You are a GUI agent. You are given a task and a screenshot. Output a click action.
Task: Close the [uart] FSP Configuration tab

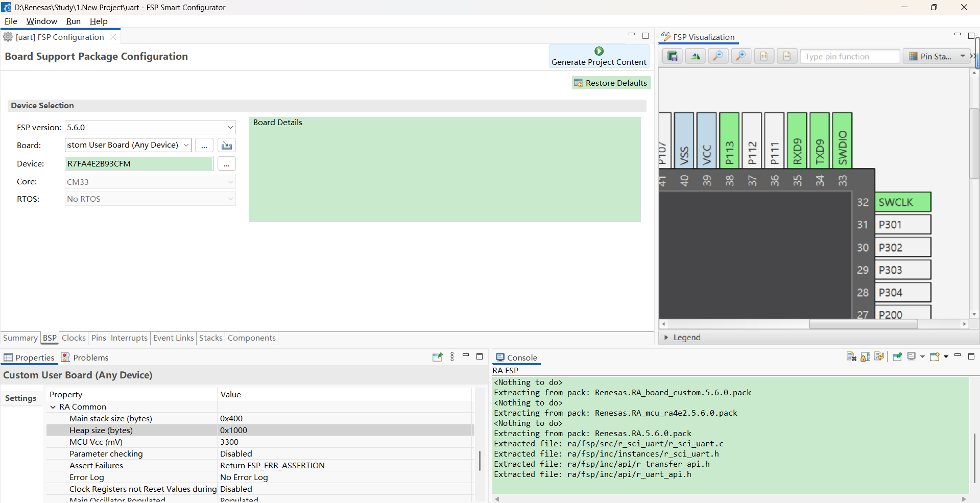(113, 37)
